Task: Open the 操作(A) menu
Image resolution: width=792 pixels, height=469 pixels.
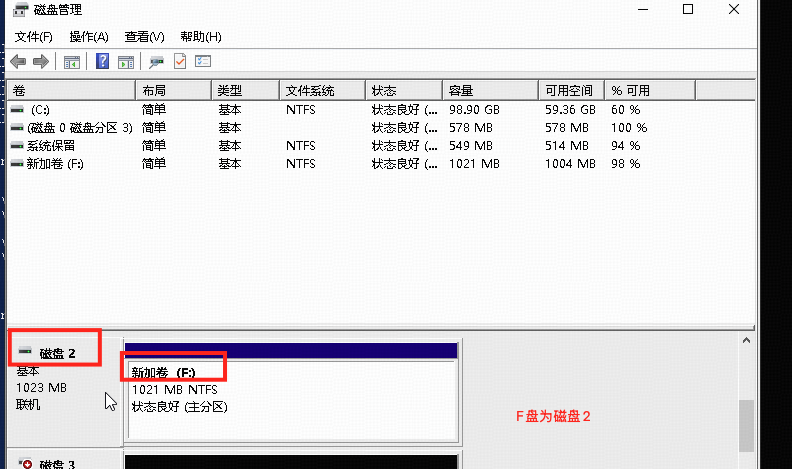Action: [89, 37]
